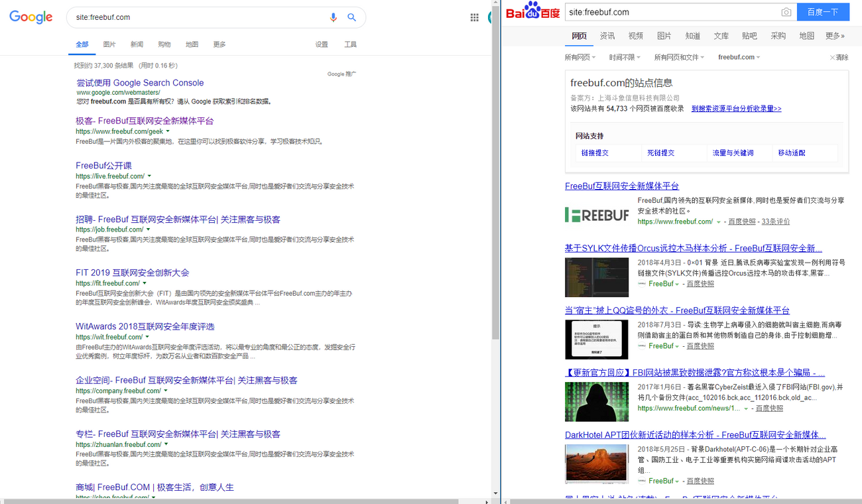The width and height of the screenshot is (862, 504).
Task: Click the FreeBuf logo image in Baidu result
Action: pyautogui.click(x=597, y=215)
